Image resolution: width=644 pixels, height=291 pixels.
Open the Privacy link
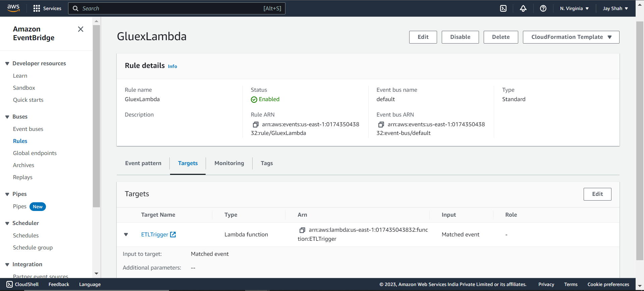[x=546, y=284]
